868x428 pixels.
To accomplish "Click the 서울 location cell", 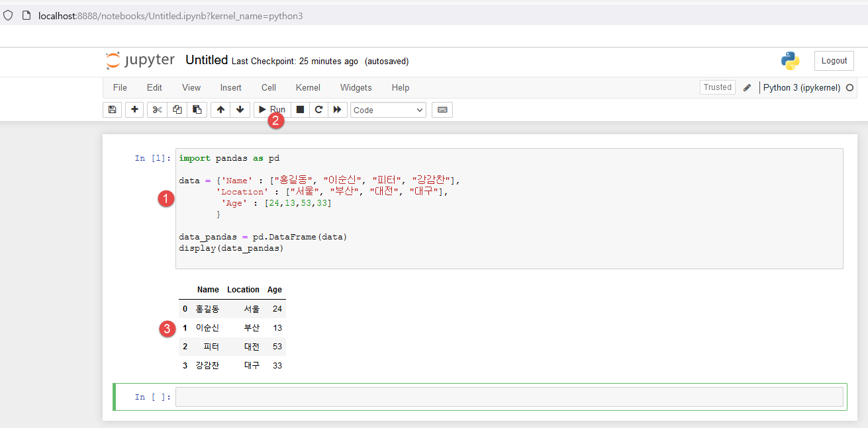I will pyautogui.click(x=252, y=309).
